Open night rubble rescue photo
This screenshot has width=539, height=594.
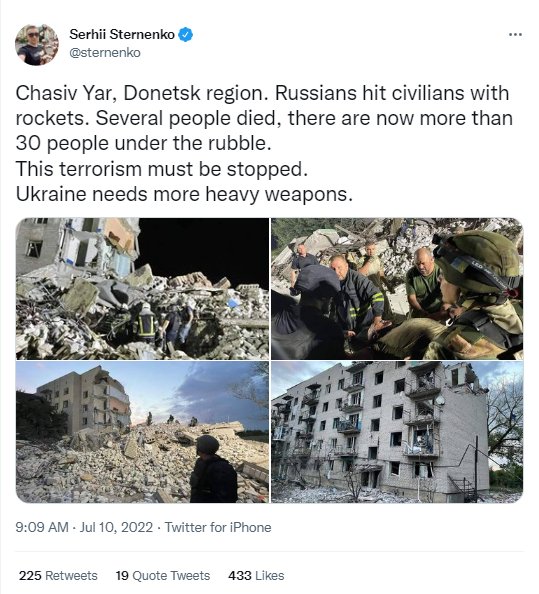[x=142, y=288]
